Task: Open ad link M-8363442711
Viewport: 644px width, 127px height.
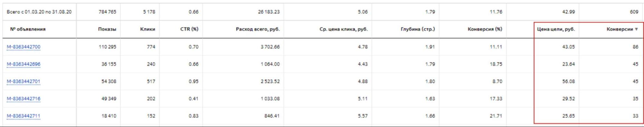Action: coord(24,116)
